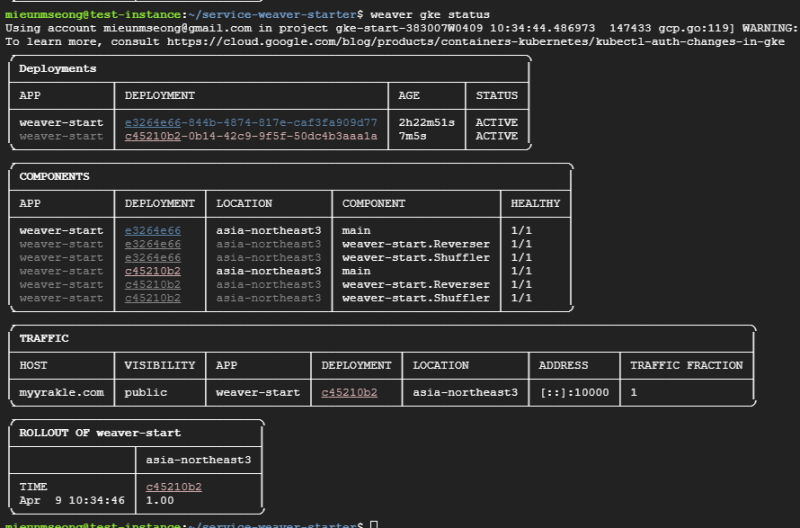Click the myyrakle.com host entry
The image size is (800, 528).
pos(61,393)
